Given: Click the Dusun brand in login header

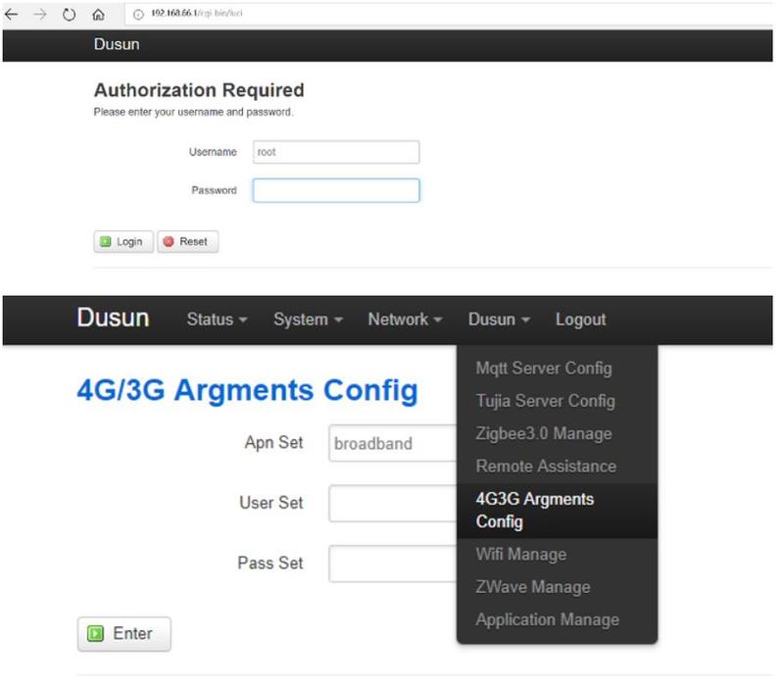Looking at the screenshot, I should point(117,44).
